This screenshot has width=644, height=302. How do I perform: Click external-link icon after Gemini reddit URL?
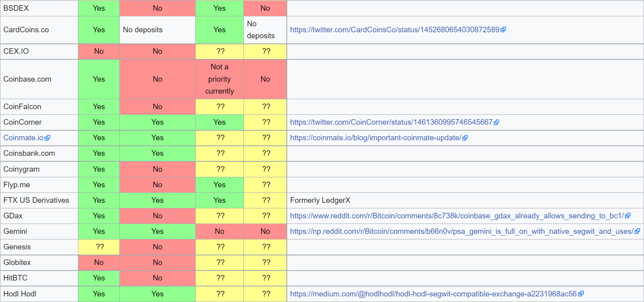coord(637,231)
